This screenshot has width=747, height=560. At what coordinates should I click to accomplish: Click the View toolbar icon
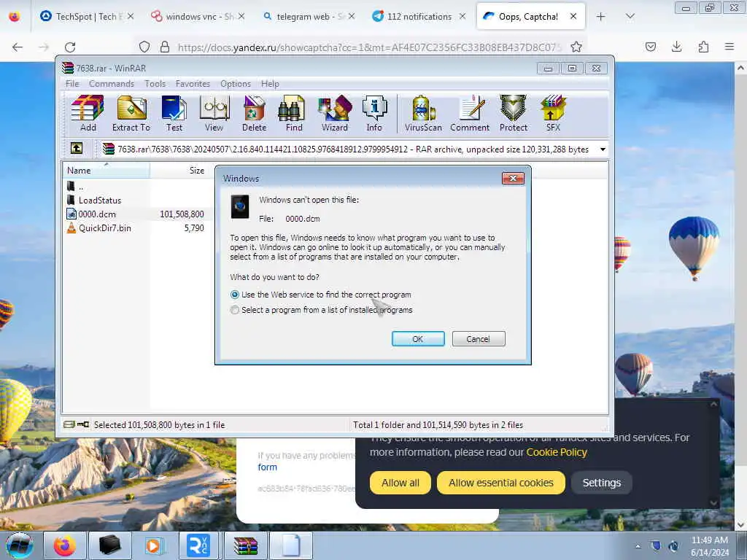click(x=214, y=113)
